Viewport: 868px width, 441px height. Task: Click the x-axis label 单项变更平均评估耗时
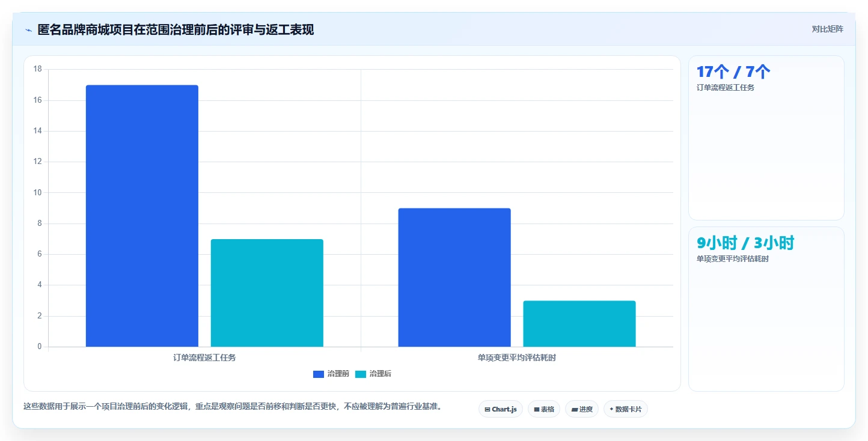pos(517,358)
